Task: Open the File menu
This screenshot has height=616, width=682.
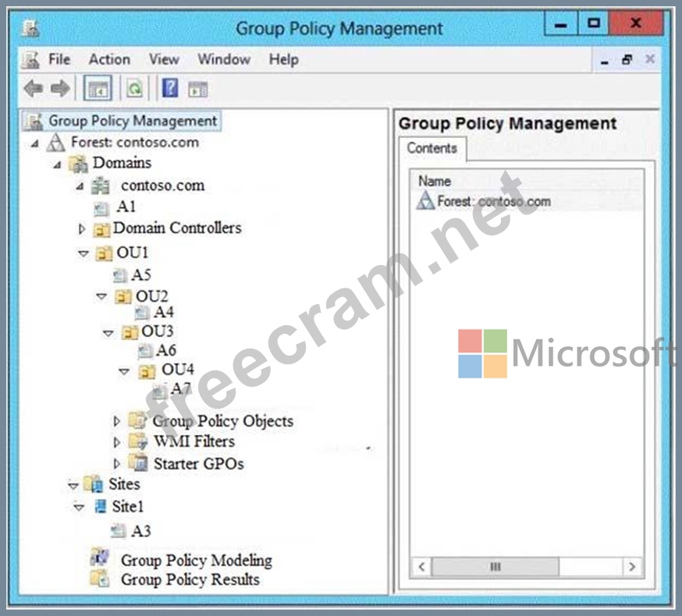Action: tap(59, 59)
